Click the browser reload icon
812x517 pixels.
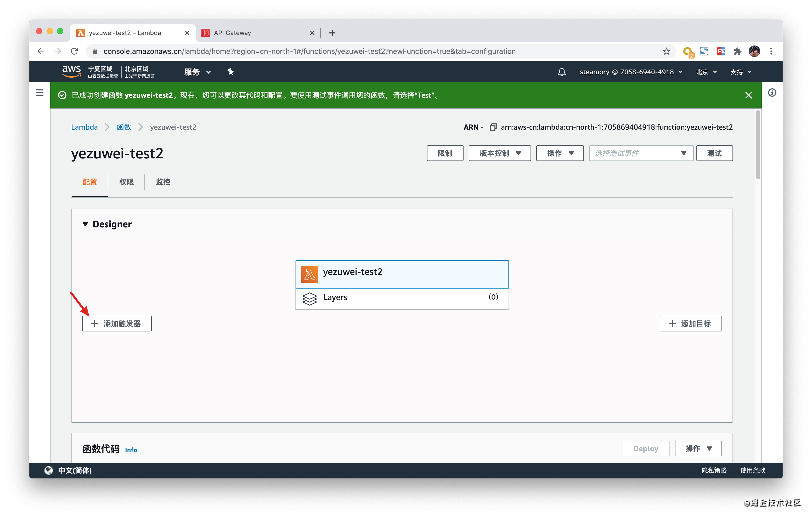(x=75, y=51)
